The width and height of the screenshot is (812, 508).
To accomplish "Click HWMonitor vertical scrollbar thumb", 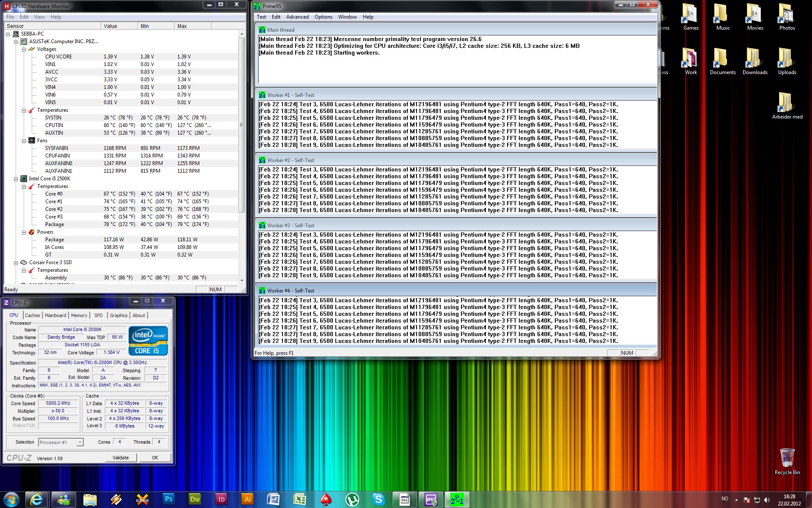I will point(241,125).
